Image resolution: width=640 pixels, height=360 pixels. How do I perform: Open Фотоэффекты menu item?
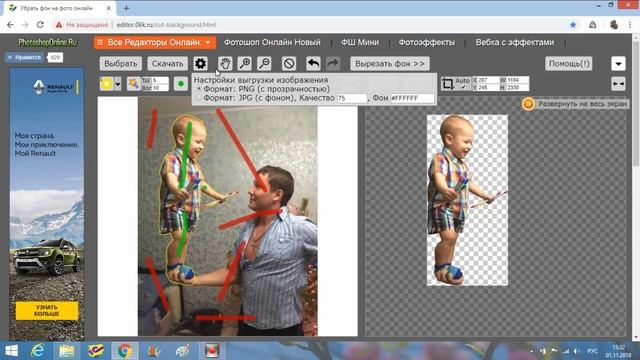427,42
